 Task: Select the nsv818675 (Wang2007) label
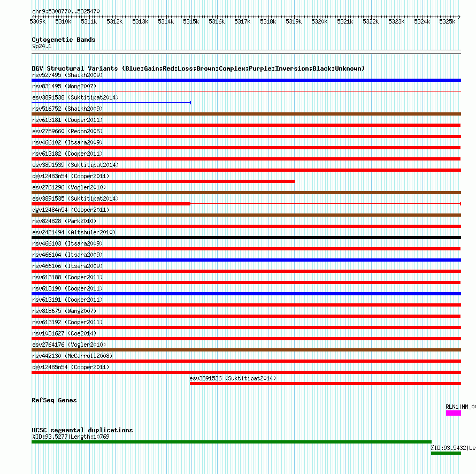coord(64,311)
